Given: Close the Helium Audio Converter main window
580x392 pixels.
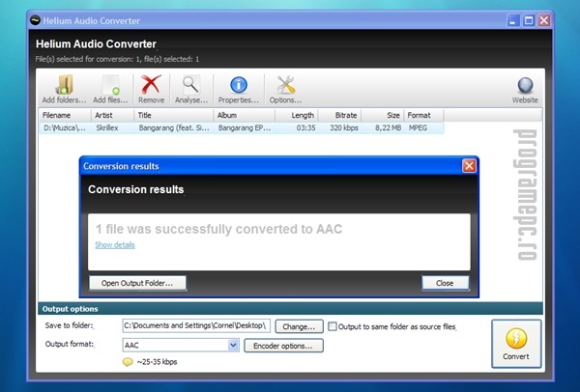Looking at the screenshot, I should [x=544, y=20].
